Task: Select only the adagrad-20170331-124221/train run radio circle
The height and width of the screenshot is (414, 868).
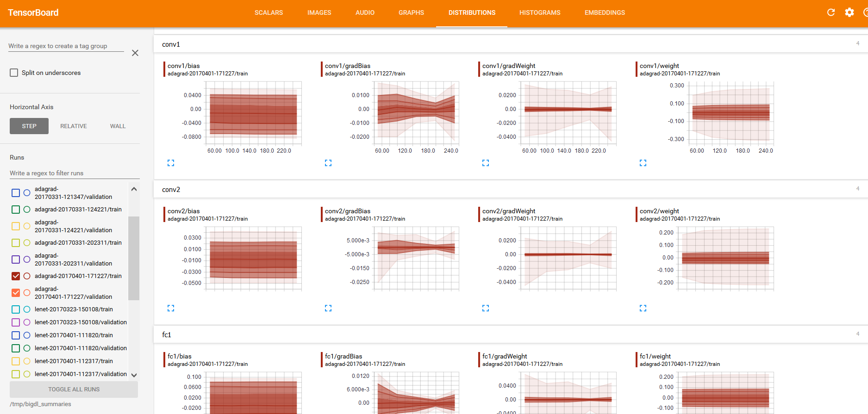Action: pyautogui.click(x=27, y=210)
